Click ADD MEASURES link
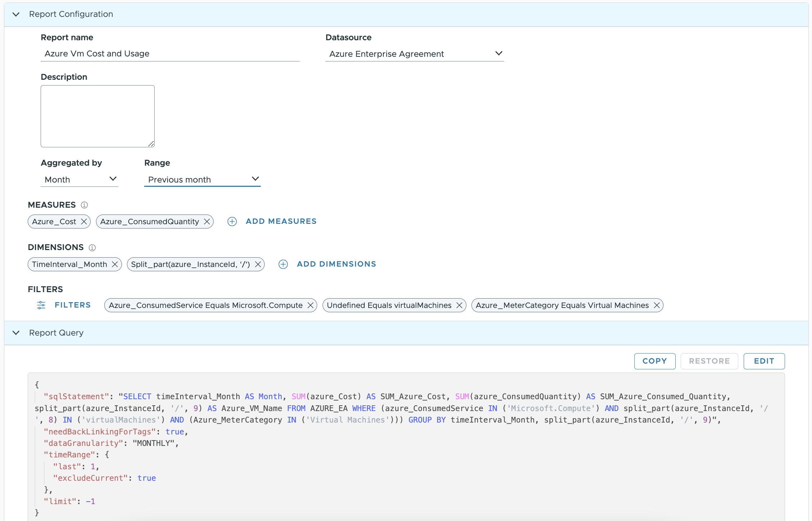 pos(281,221)
